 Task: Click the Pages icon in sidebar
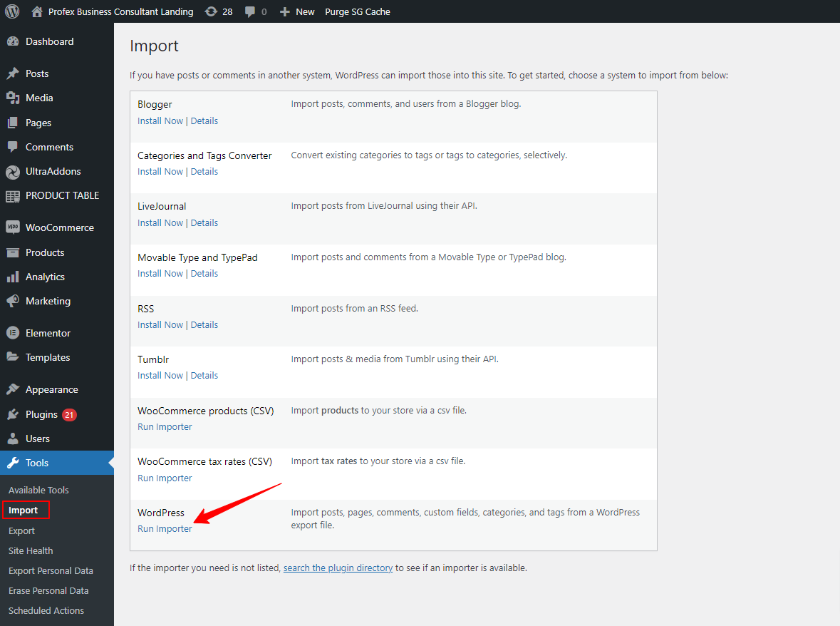[x=13, y=123]
